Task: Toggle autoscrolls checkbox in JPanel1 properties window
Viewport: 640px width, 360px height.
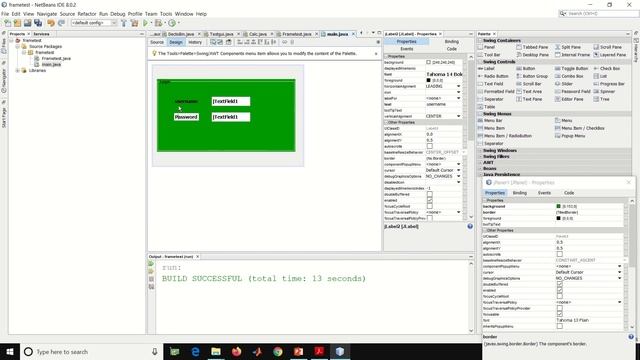Action: pyautogui.click(x=560, y=254)
